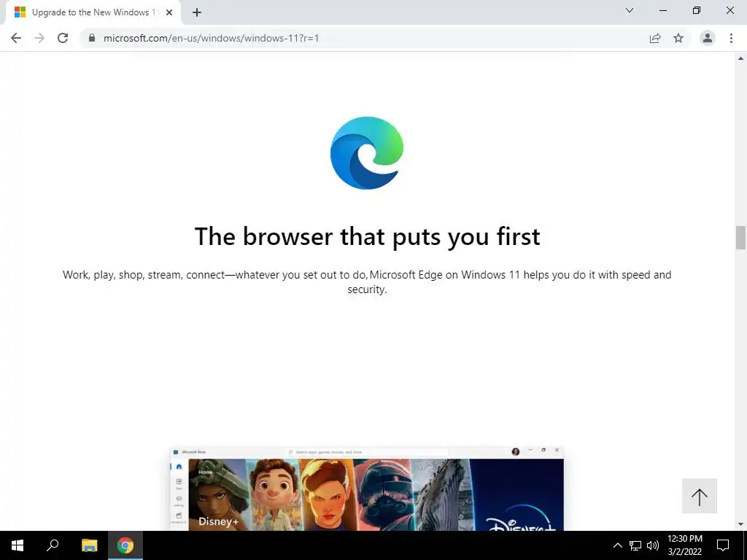Open the volume speaker tray icon

pyautogui.click(x=653, y=545)
